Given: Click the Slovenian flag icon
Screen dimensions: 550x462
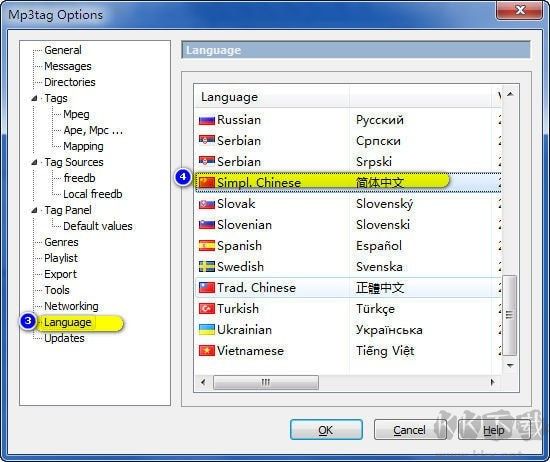Looking at the screenshot, I should (x=207, y=225).
